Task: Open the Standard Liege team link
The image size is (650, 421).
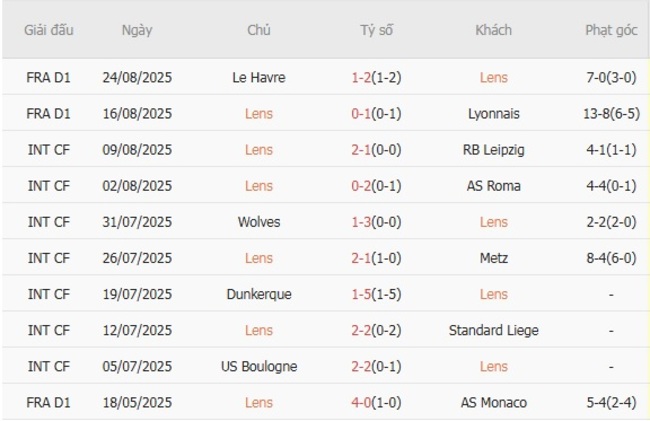Action: point(493,330)
